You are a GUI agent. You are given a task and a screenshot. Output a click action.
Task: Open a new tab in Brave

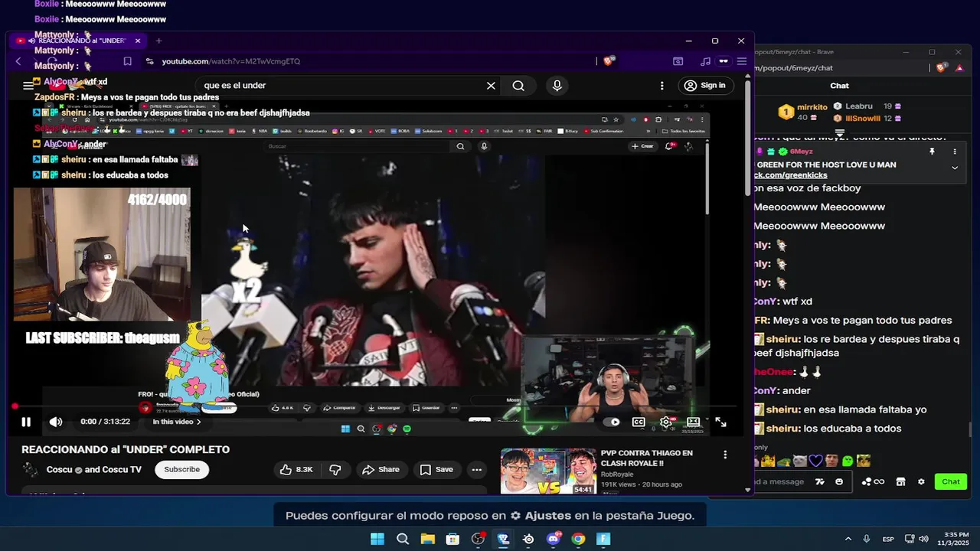[x=158, y=41]
